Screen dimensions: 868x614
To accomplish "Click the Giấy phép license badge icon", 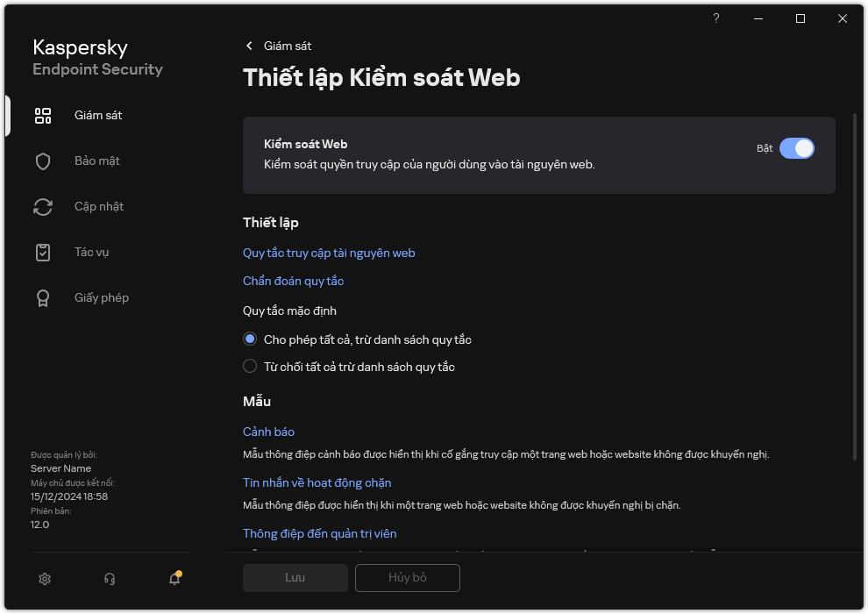I will 43,298.
